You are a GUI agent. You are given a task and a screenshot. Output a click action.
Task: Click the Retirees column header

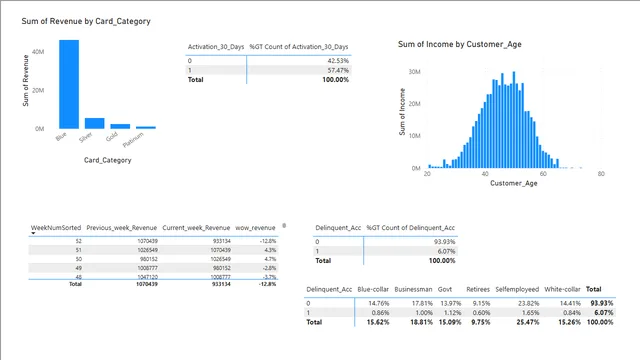pyautogui.click(x=478, y=289)
